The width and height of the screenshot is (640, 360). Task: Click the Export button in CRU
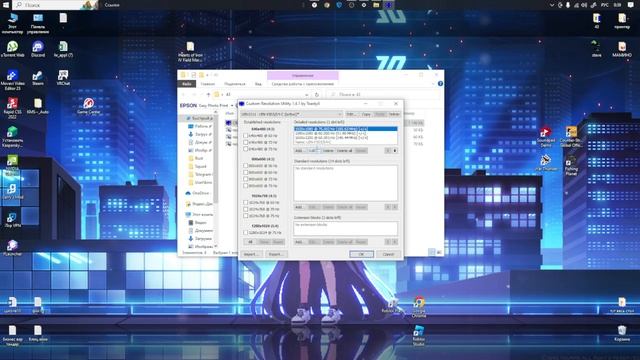coord(276,254)
